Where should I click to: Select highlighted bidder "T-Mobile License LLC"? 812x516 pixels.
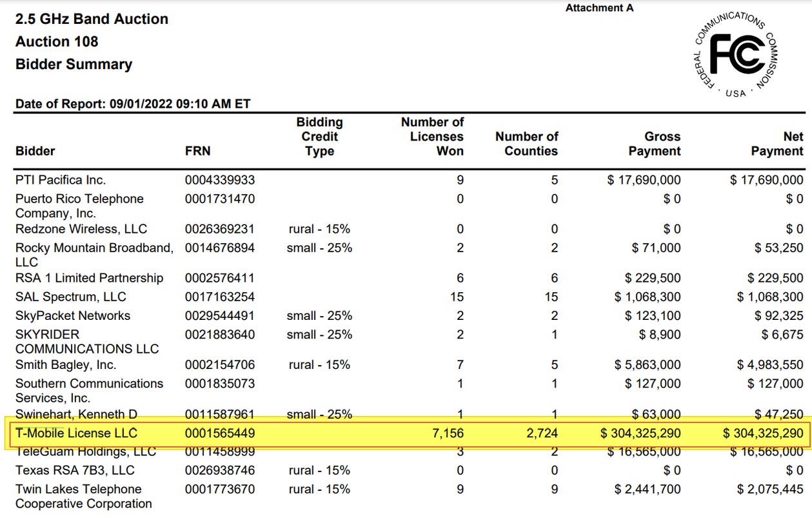click(77, 433)
